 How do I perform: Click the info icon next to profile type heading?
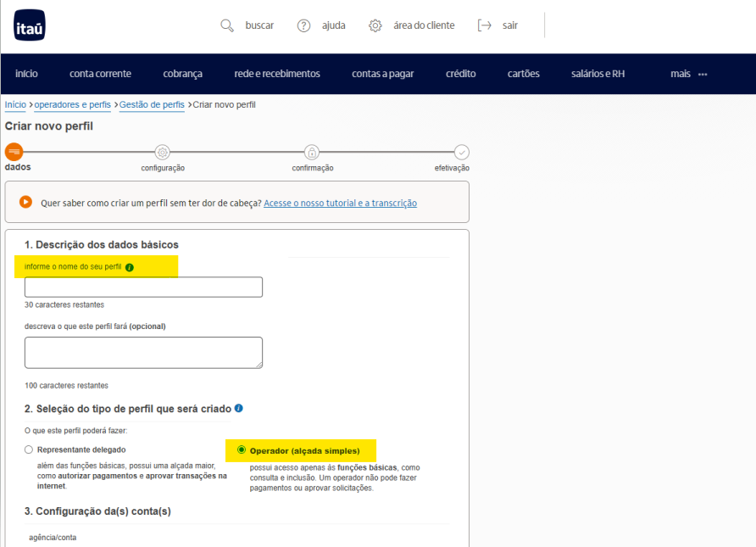click(239, 408)
